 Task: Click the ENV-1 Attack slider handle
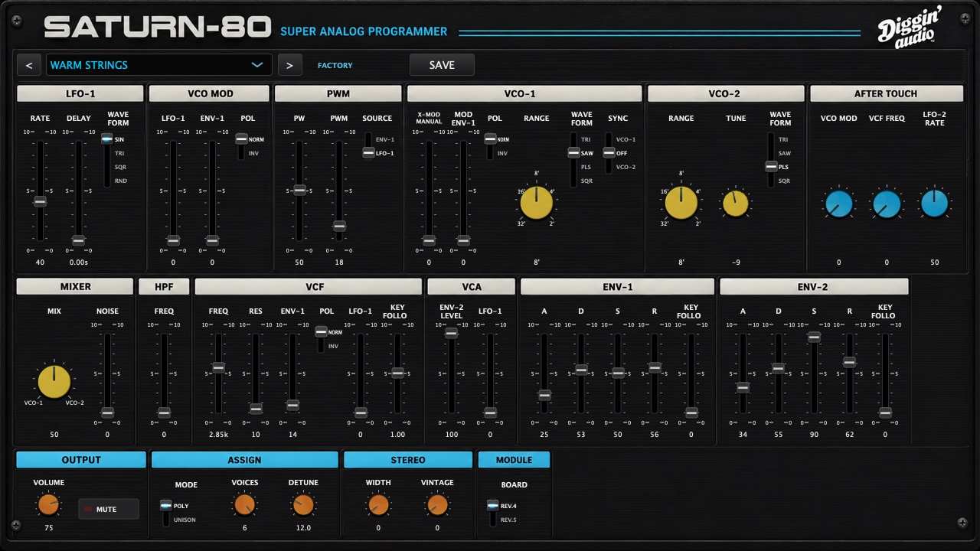pos(544,396)
